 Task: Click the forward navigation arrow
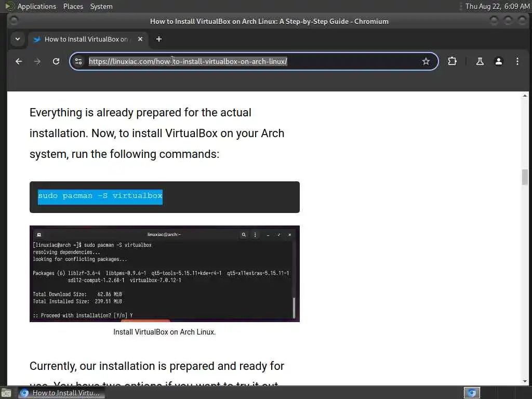pyautogui.click(x=37, y=61)
